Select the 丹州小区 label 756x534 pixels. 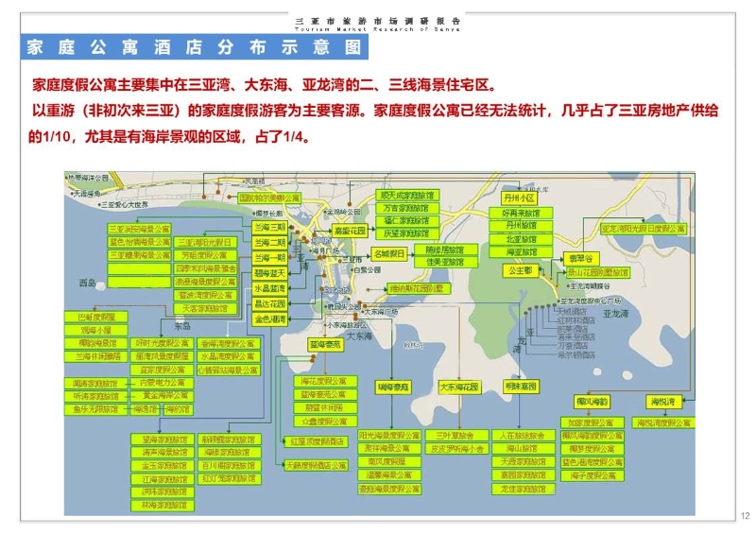(x=521, y=199)
